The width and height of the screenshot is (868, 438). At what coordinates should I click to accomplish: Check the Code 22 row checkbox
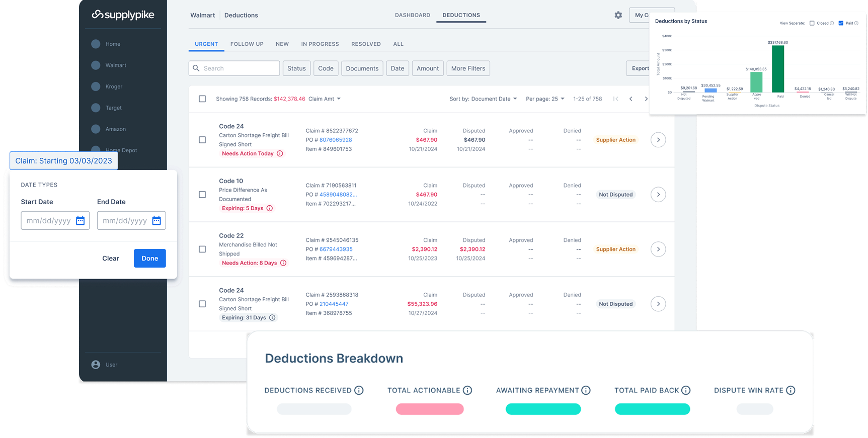click(202, 249)
